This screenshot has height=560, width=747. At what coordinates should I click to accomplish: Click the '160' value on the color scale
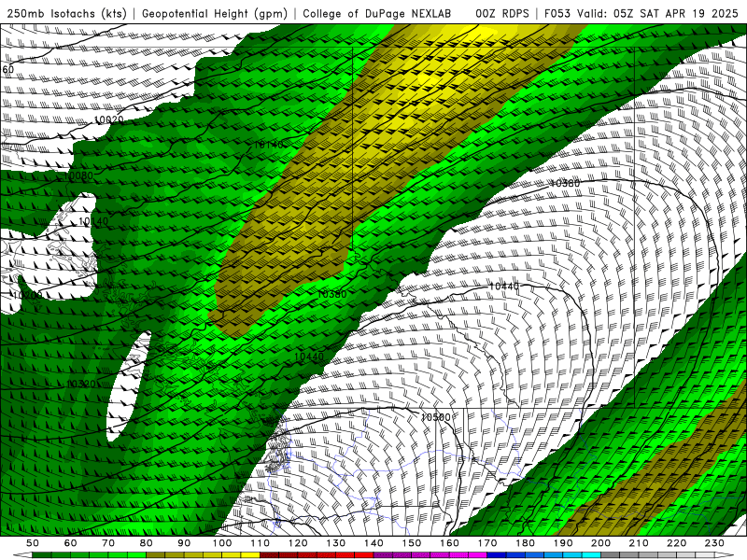coord(449,543)
